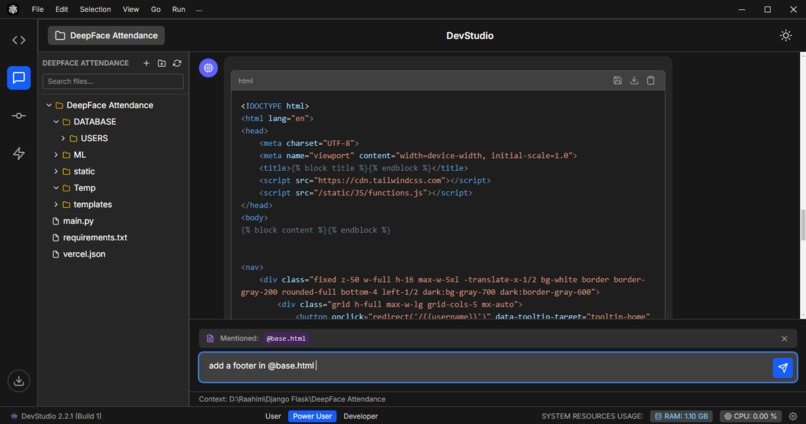Refresh the file explorer tree

[x=177, y=63]
